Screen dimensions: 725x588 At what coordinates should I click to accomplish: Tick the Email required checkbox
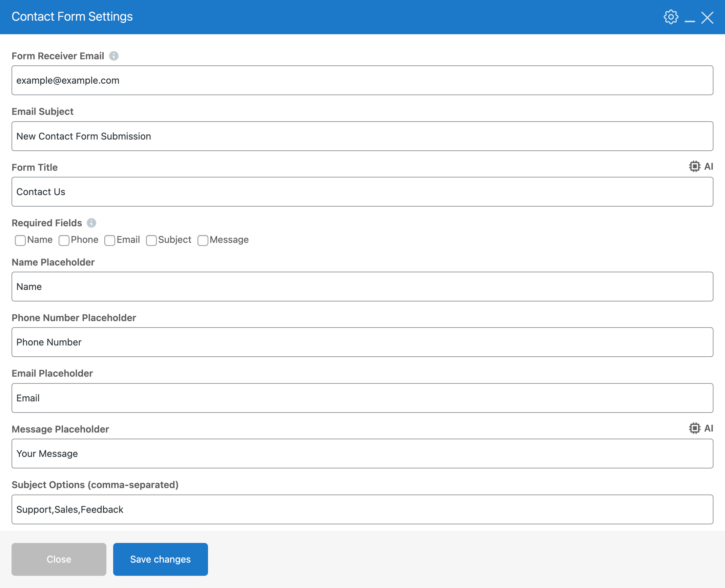[110, 240]
